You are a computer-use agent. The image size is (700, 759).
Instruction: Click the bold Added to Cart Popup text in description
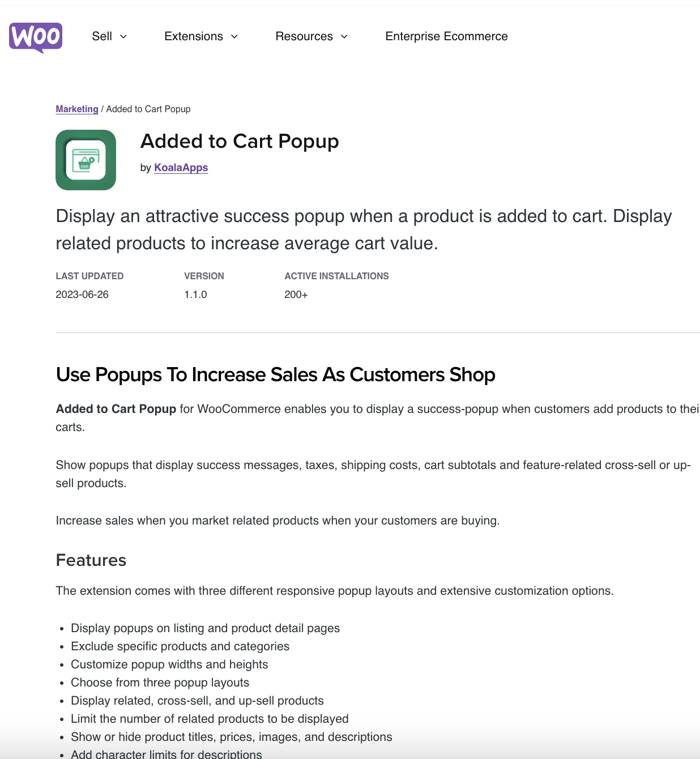[115, 408]
